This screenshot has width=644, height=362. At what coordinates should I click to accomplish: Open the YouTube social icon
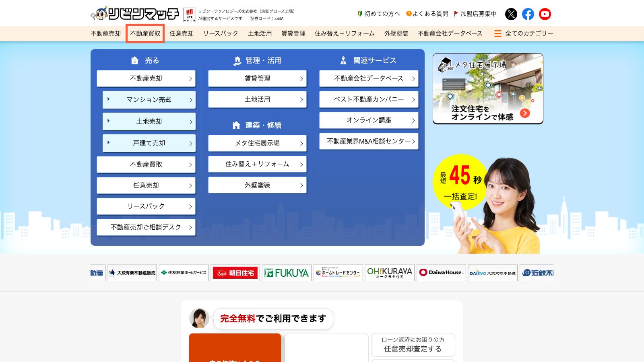(x=545, y=14)
